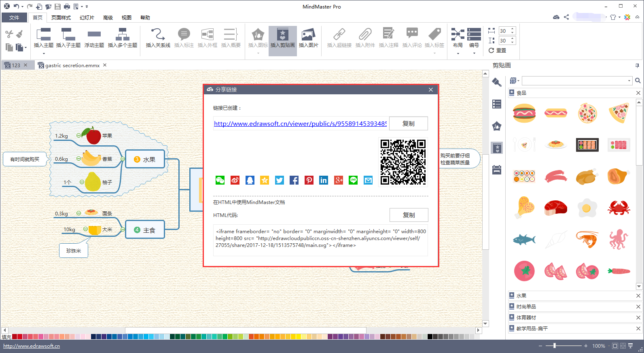This screenshot has height=353, width=644.
Task: Add a relationship line with 插入关系线
Action: pyautogui.click(x=158, y=38)
